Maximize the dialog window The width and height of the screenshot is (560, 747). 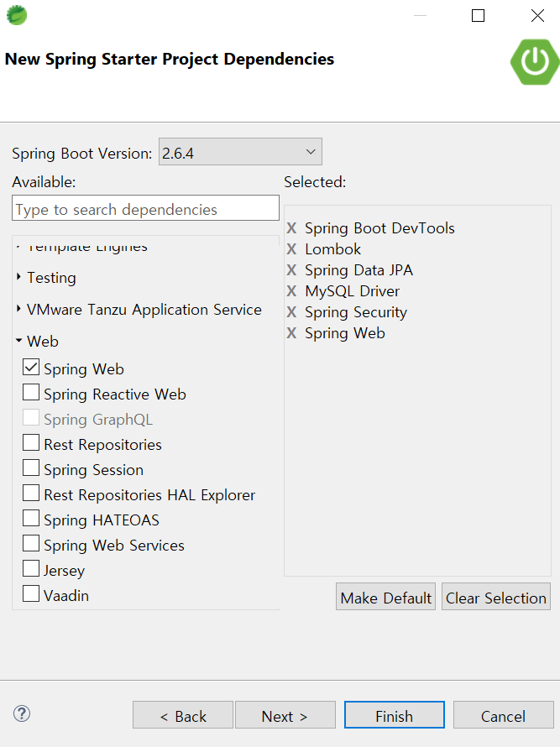pyautogui.click(x=478, y=16)
